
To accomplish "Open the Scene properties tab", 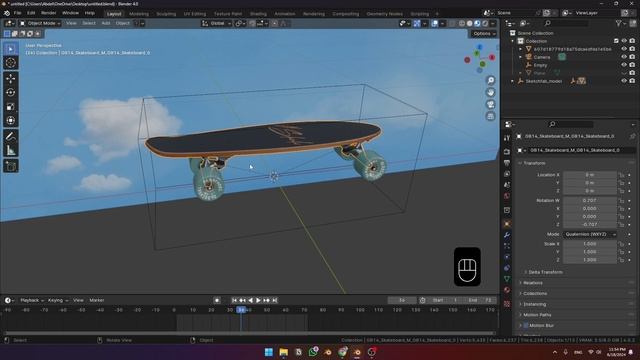I will [x=507, y=185].
